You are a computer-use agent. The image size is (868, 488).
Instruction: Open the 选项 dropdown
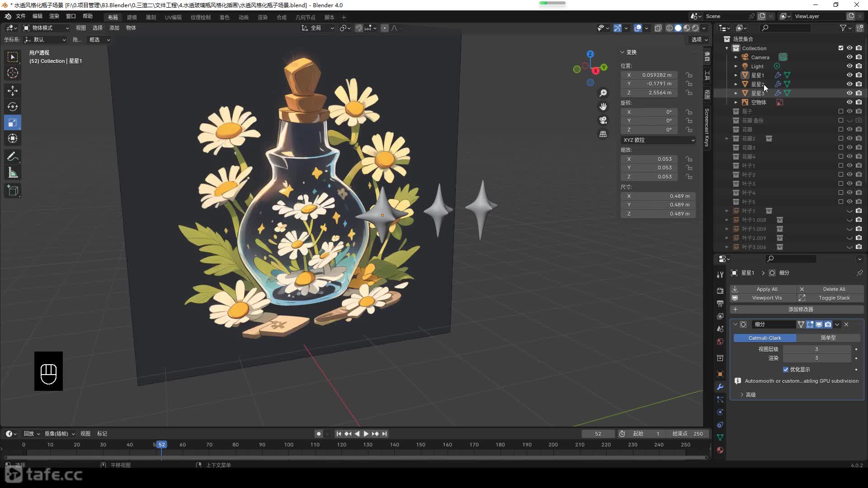click(700, 40)
